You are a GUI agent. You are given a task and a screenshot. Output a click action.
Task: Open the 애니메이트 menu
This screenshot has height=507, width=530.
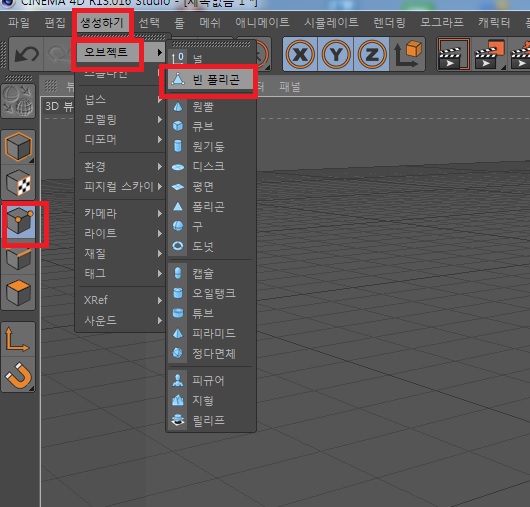pyautogui.click(x=262, y=23)
